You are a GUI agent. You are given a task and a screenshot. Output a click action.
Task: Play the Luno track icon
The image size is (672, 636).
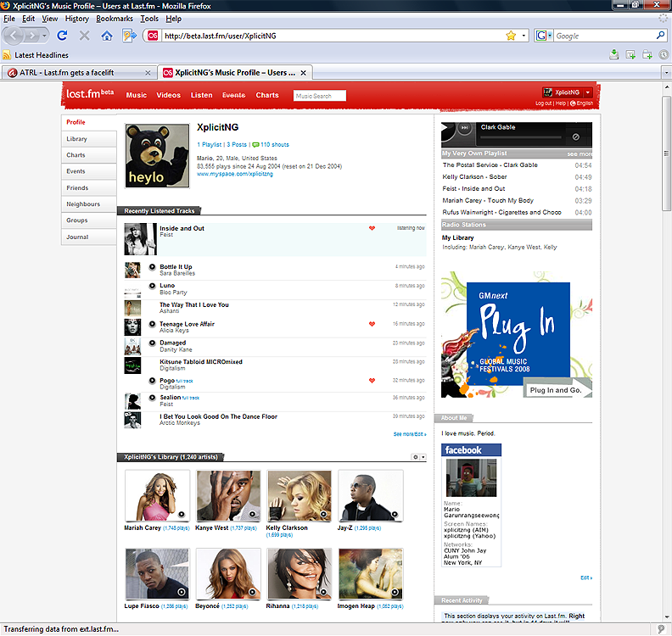pos(152,286)
